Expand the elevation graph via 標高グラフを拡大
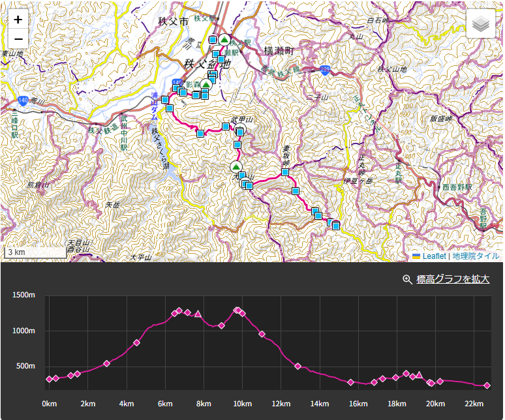505x420 pixels. point(453,279)
